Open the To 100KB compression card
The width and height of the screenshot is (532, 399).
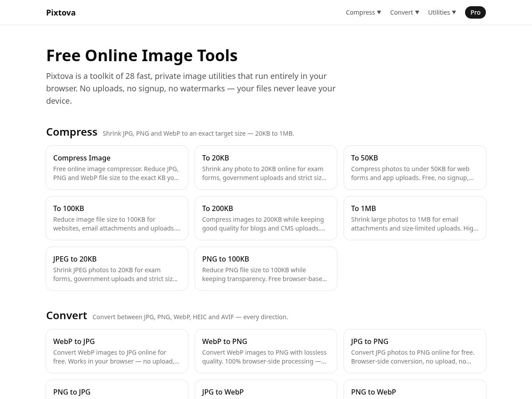(117, 218)
